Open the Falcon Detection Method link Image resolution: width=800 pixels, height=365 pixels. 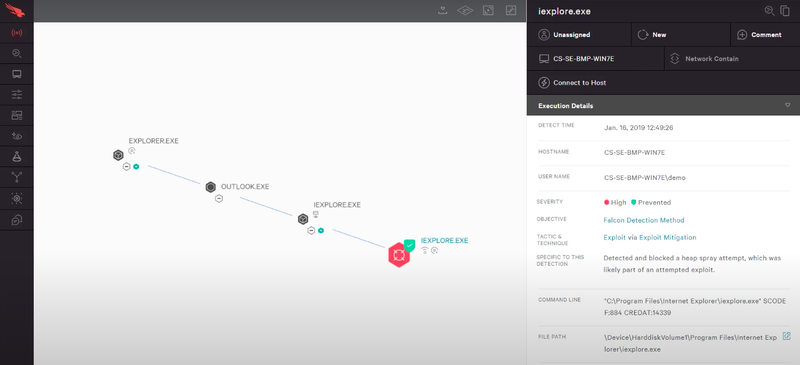(x=644, y=220)
